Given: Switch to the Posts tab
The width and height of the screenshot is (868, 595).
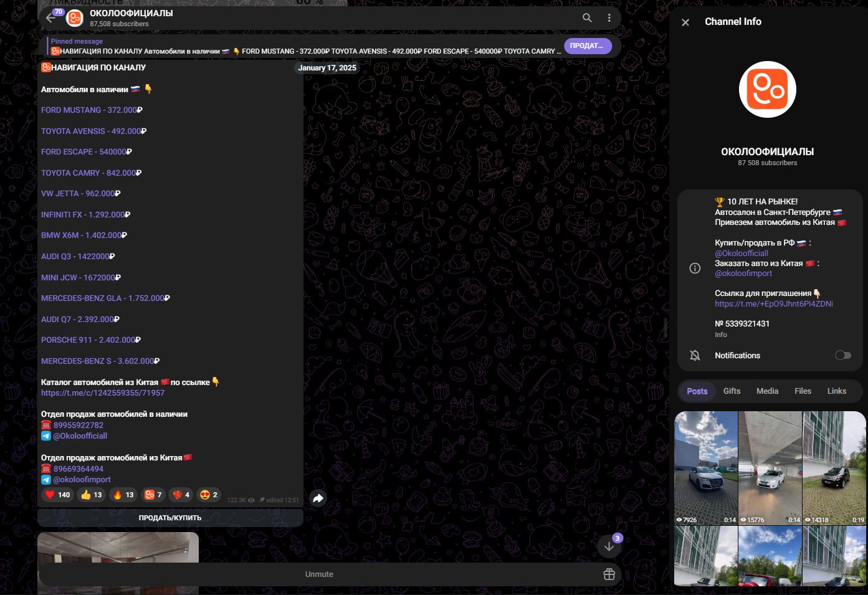Looking at the screenshot, I should [x=697, y=391].
